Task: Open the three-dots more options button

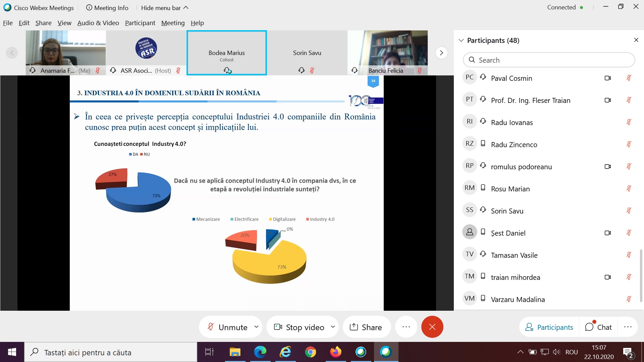Action: [x=406, y=327]
